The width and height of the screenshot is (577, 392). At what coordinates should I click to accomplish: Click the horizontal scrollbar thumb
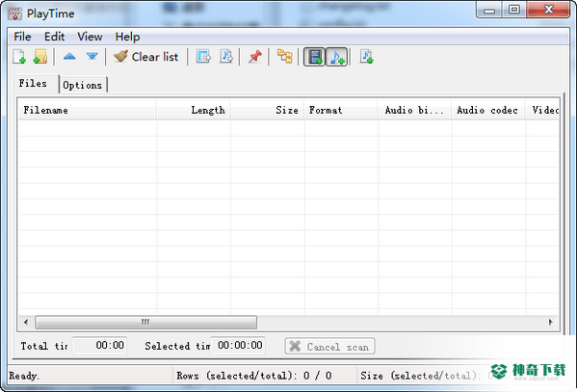coord(145,322)
